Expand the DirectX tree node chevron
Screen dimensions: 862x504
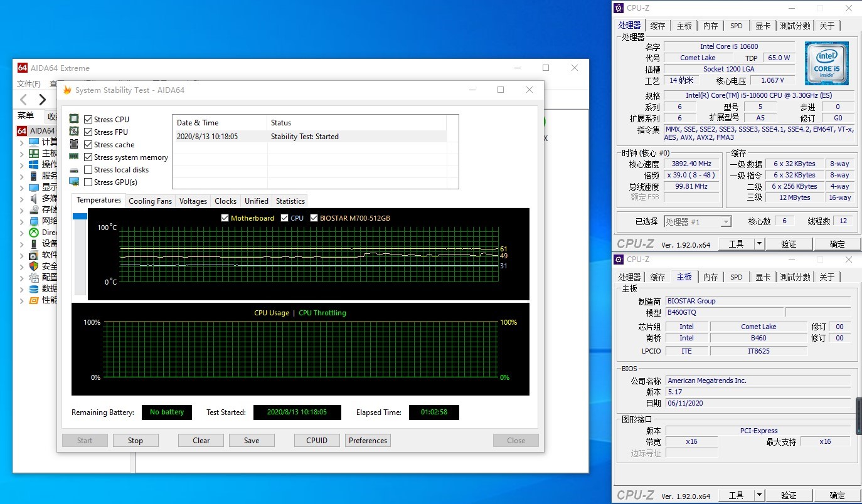pos(22,233)
